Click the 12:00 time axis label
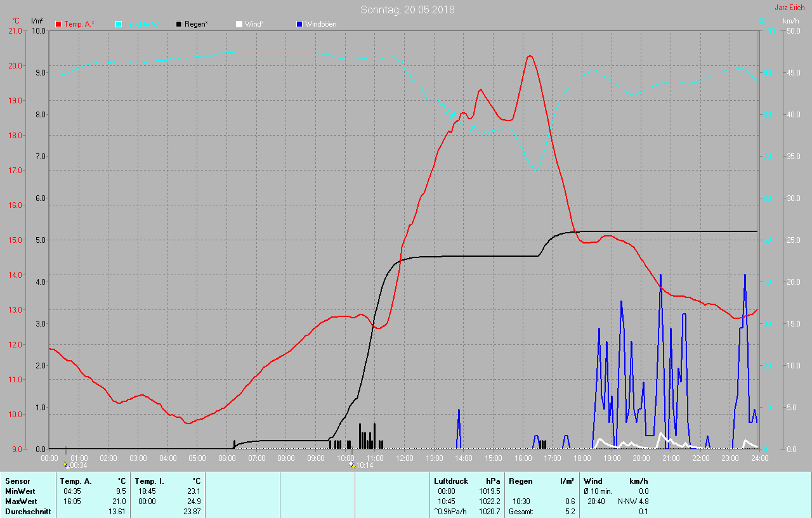Image resolution: width=812 pixels, height=518 pixels. click(x=404, y=458)
